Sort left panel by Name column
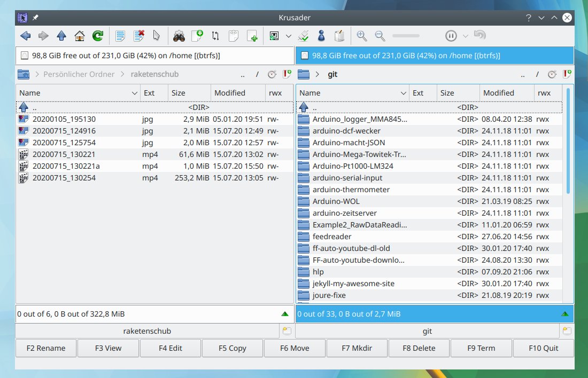 [x=78, y=93]
